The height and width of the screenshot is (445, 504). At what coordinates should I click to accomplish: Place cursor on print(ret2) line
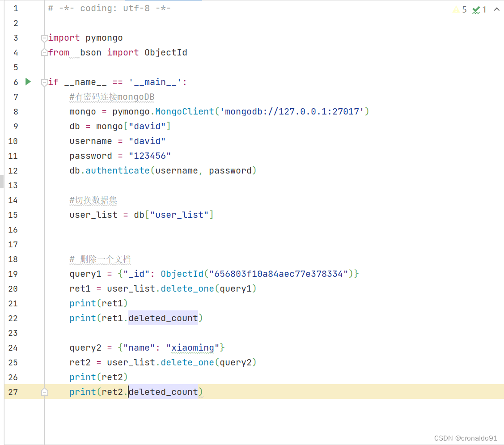99,377
